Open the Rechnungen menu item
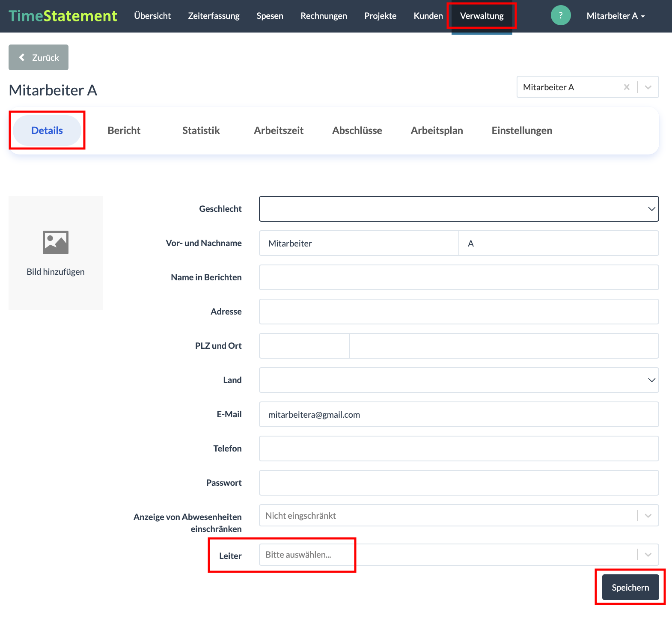The height and width of the screenshot is (618, 672). 324,16
